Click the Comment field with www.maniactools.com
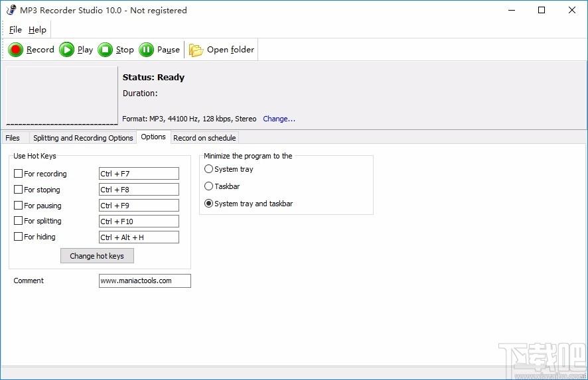This screenshot has height=380, width=588. pyautogui.click(x=145, y=281)
